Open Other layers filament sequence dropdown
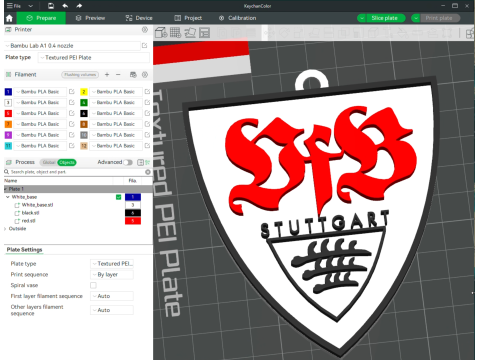Viewport: 480px width, 360px height. click(x=112, y=310)
